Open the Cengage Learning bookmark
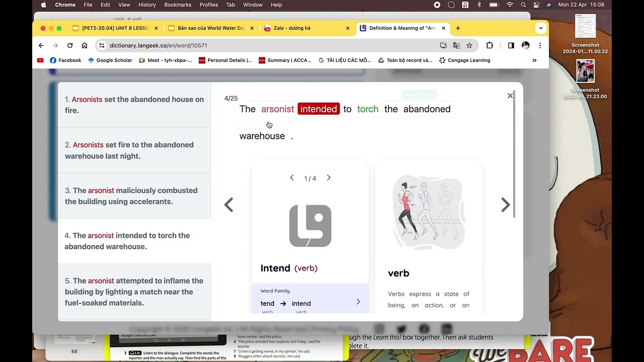The width and height of the screenshot is (644, 362). (464, 60)
